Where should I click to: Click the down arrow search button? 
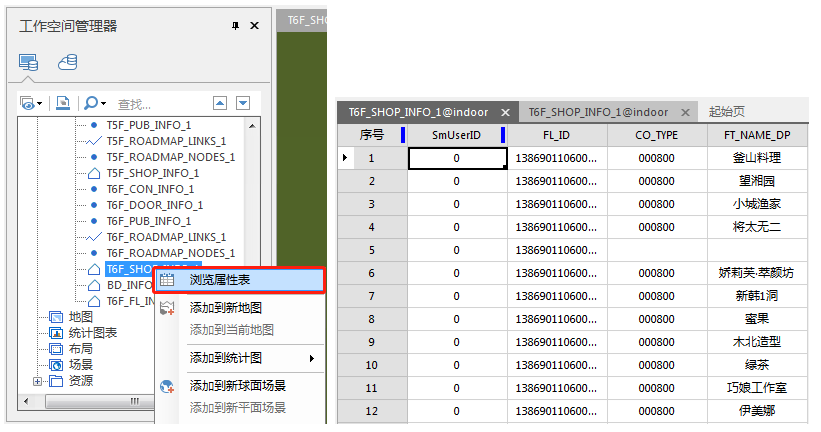242,103
